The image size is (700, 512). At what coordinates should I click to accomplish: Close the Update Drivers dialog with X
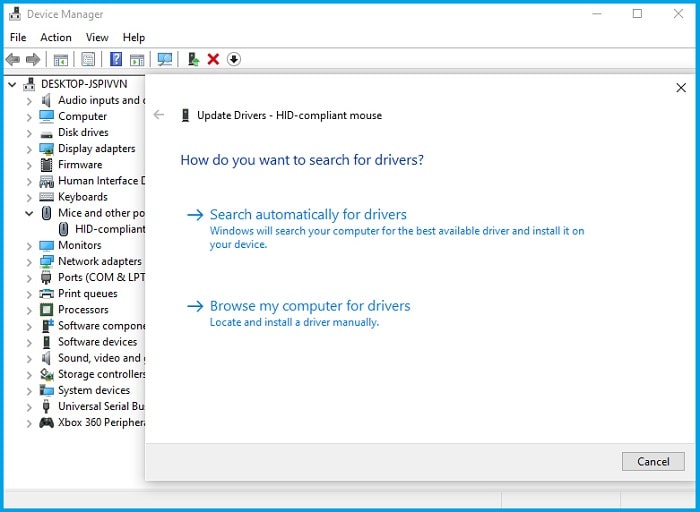tap(681, 87)
